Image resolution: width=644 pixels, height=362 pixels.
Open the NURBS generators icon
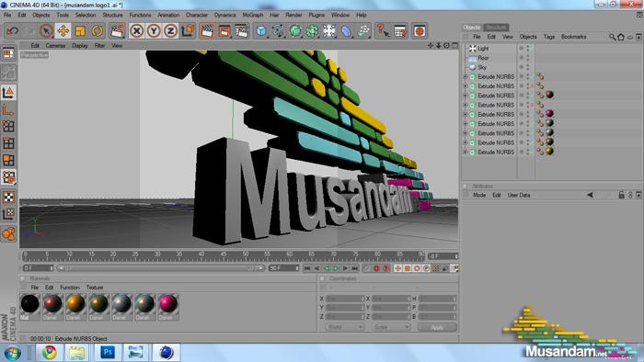coord(295,30)
